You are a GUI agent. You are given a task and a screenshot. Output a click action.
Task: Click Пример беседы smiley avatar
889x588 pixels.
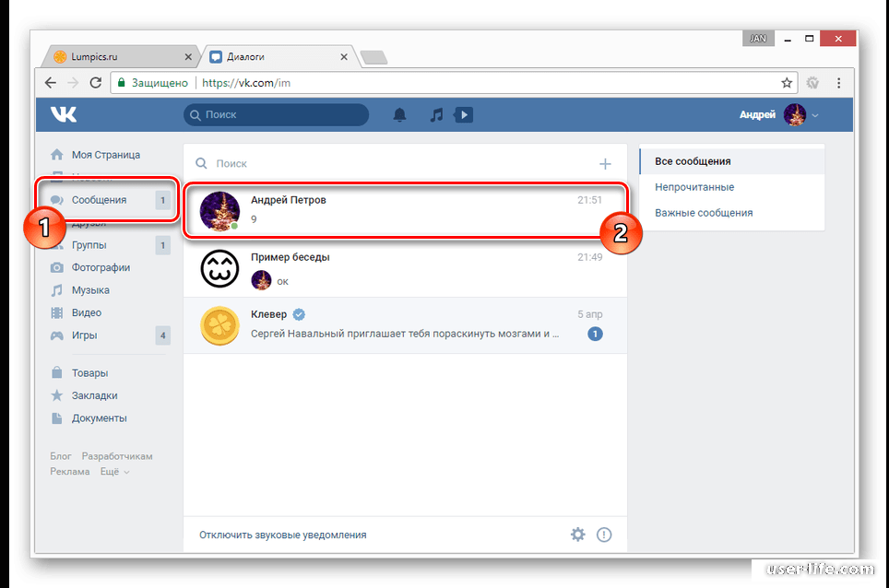(x=219, y=268)
